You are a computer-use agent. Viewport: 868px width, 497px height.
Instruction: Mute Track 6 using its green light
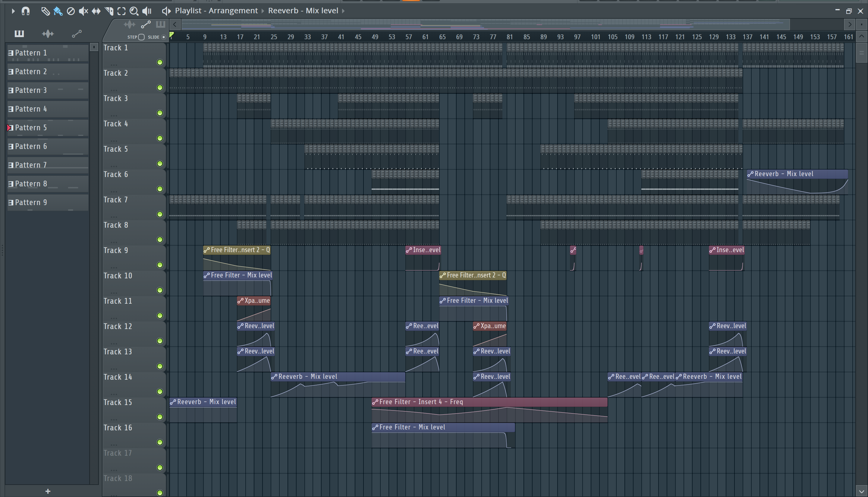coord(160,189)
